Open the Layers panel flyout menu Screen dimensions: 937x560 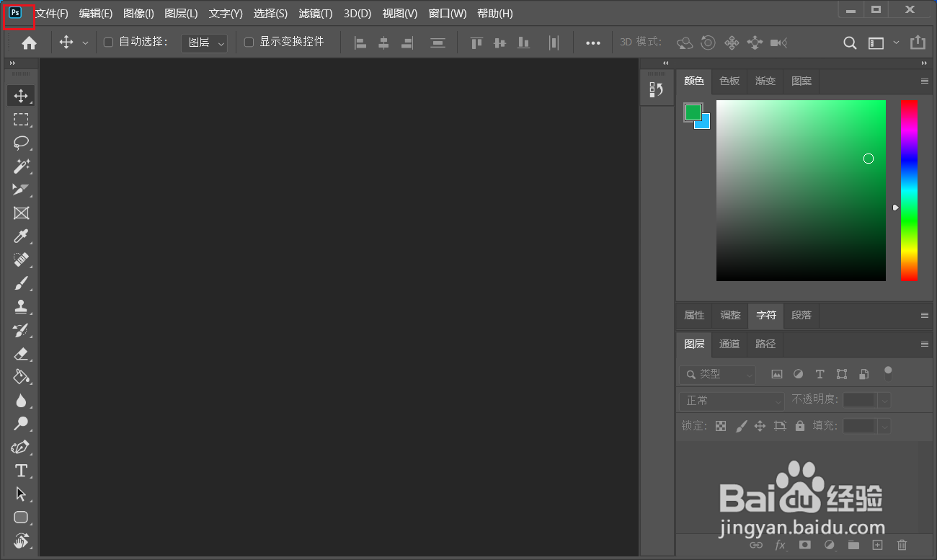point(925,345)
